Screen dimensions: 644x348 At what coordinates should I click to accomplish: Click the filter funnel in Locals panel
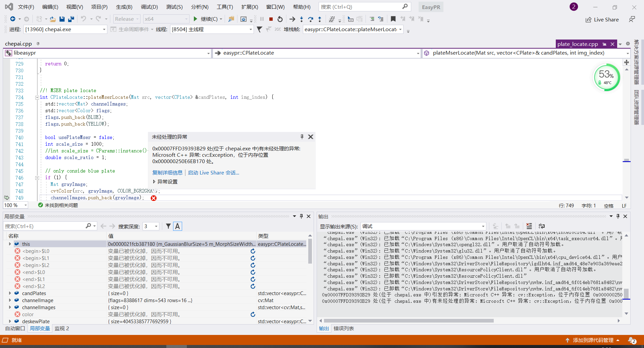[x=168, y=226]
